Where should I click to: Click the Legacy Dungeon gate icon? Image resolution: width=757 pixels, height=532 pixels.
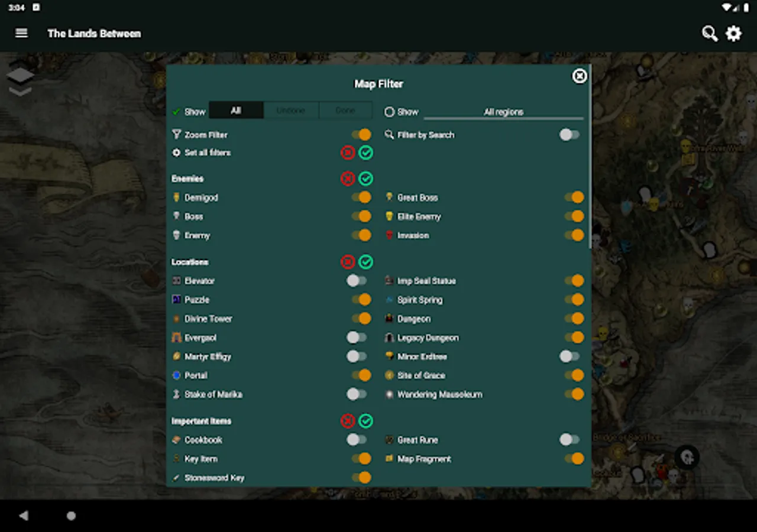tap(389, 338)
